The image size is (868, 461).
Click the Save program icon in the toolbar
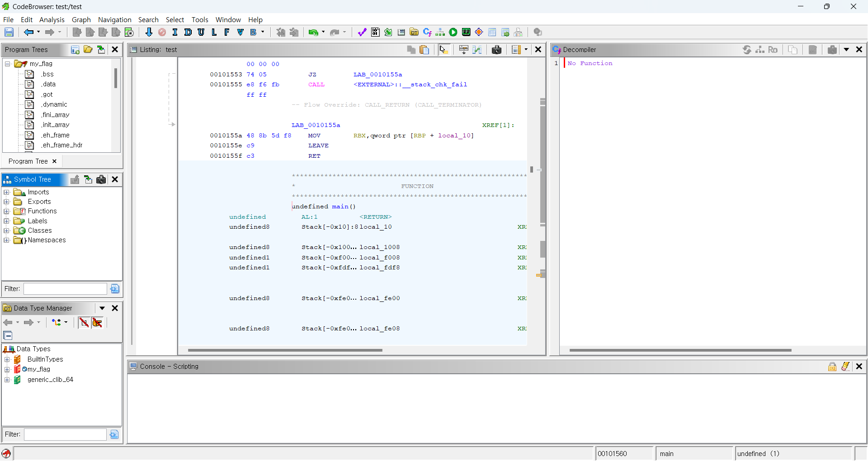pos(9,32)
